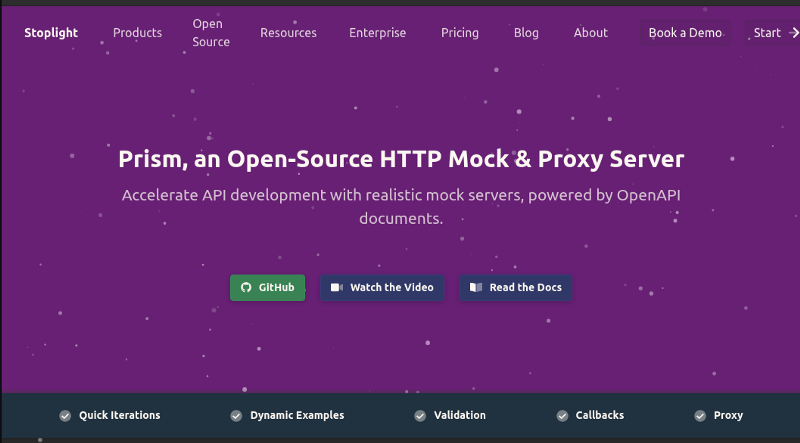800x443 pixels.
Task: Go to the Pricing page
Action: pyautogui.click(x=459, y=33)
